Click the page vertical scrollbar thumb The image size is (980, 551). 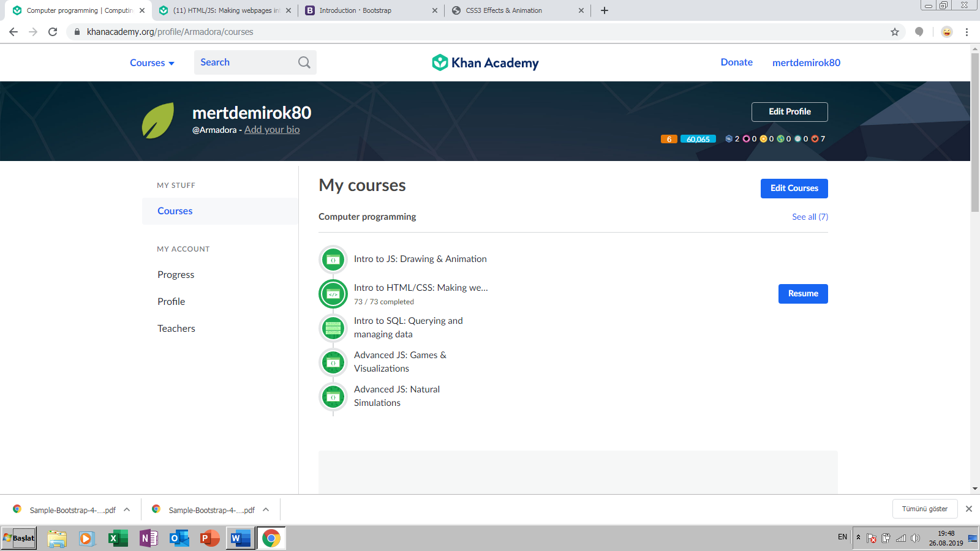(975, 133)
